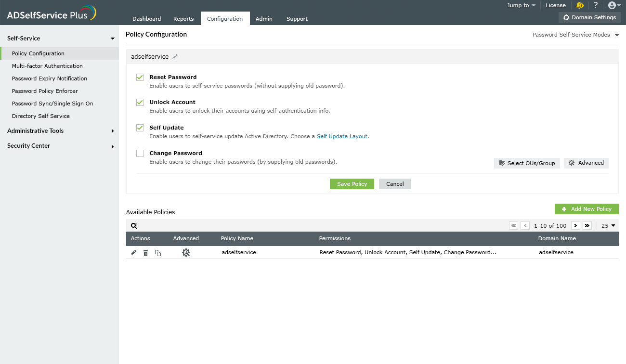The image size is (626, 364).
Task: Click adselfservice in Domain Name column
Action: point(556,252)
